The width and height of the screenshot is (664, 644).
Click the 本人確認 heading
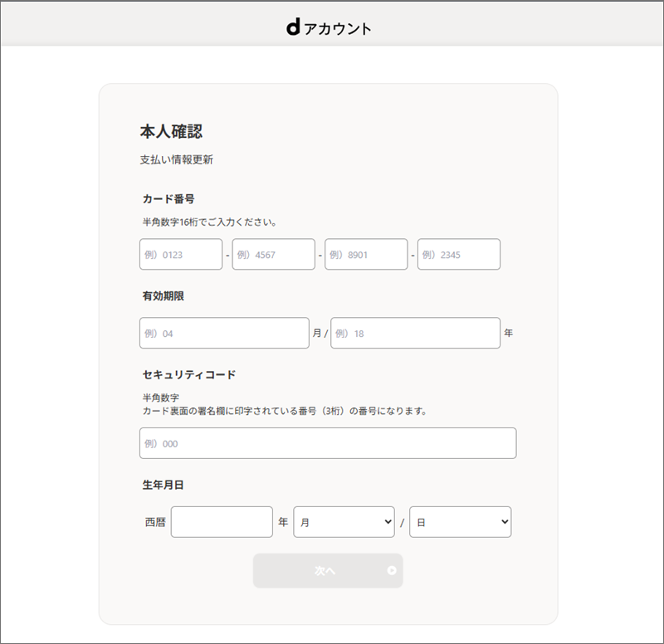click(x=171, y=131)
